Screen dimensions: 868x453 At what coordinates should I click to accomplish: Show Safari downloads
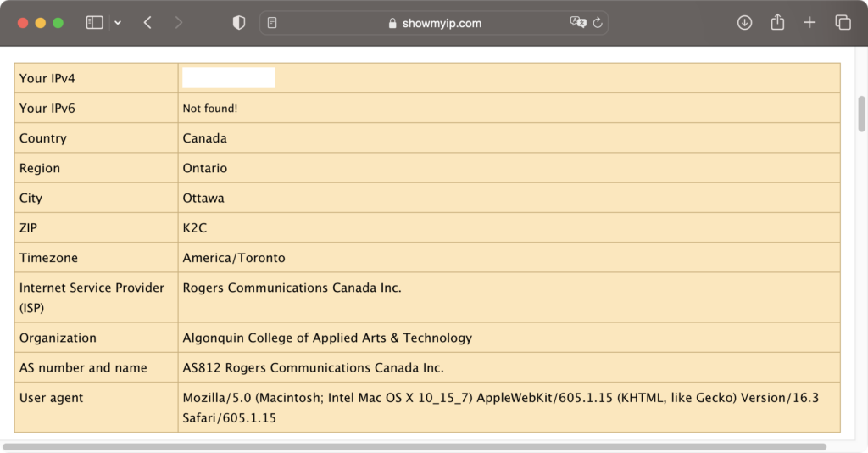[744, 23]
